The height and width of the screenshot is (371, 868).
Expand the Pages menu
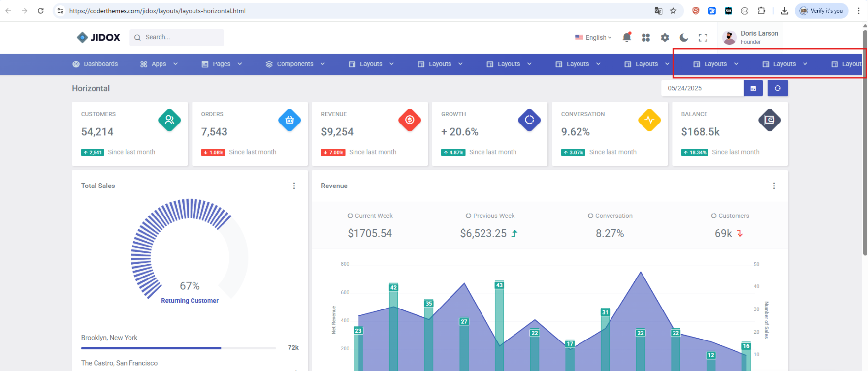[x=222, y=64]
